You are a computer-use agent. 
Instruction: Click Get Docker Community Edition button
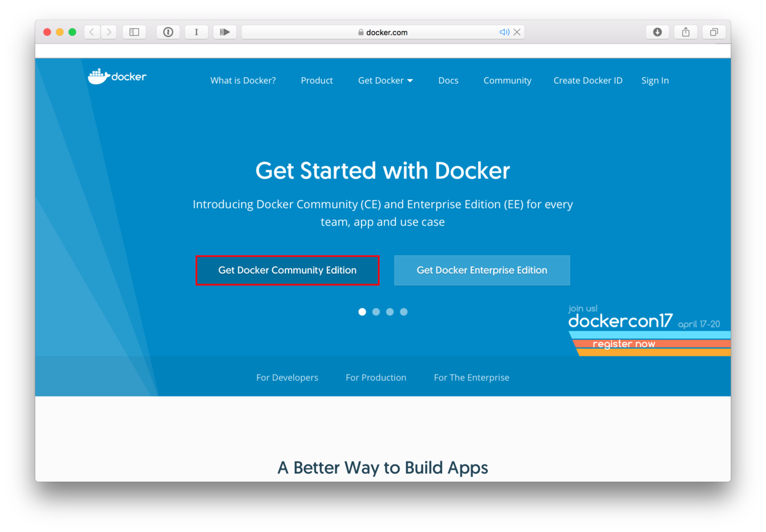point(287,270)
